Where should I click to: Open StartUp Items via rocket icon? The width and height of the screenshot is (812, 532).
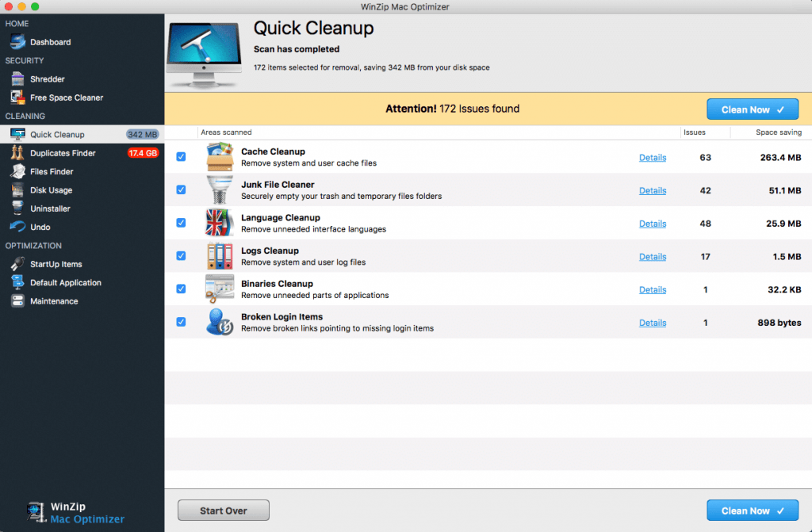coord(17,264)
